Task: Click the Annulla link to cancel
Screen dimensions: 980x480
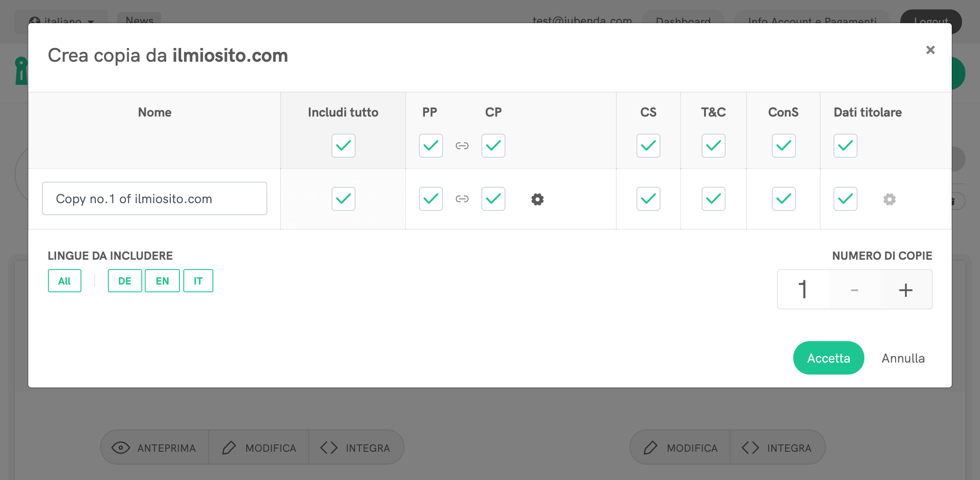Action: tap(902, 358)
